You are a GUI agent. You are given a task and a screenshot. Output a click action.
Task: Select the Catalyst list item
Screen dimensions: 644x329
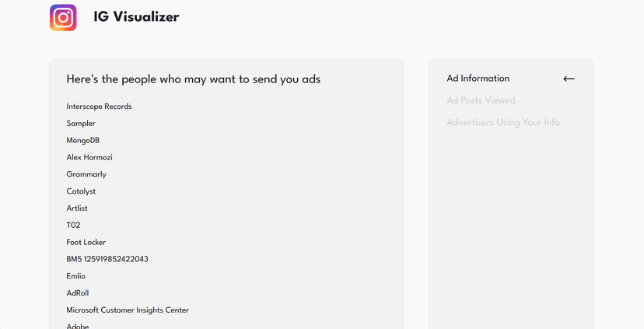coord(81,191)
